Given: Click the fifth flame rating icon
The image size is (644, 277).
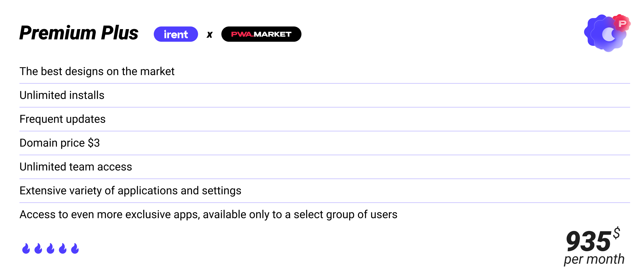Looking at the screenshot, I should pos(75,248).
